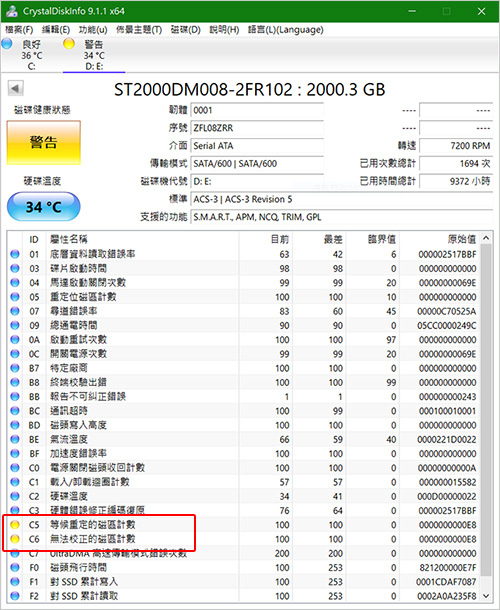Image resolution: width=500 pixels, height=610 pixels.
Task: Click the blue status icon for attribute 09
Action: tap(15, 325)
